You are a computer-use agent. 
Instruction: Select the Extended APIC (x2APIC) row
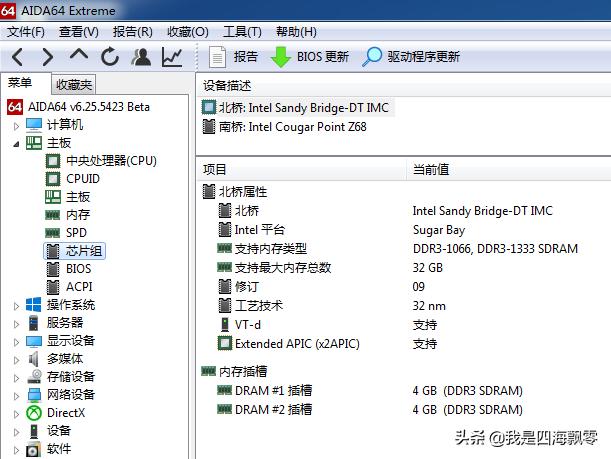click(405, 344)
